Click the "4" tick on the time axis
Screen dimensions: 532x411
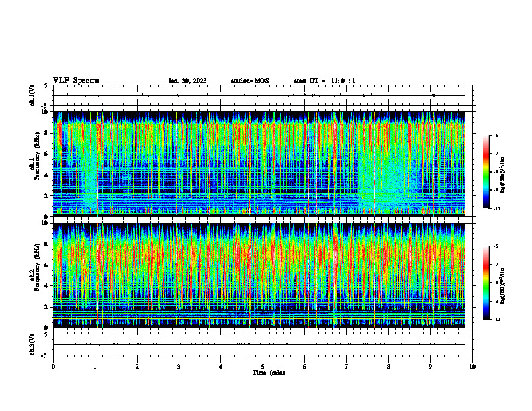click(x=221, y=367)
